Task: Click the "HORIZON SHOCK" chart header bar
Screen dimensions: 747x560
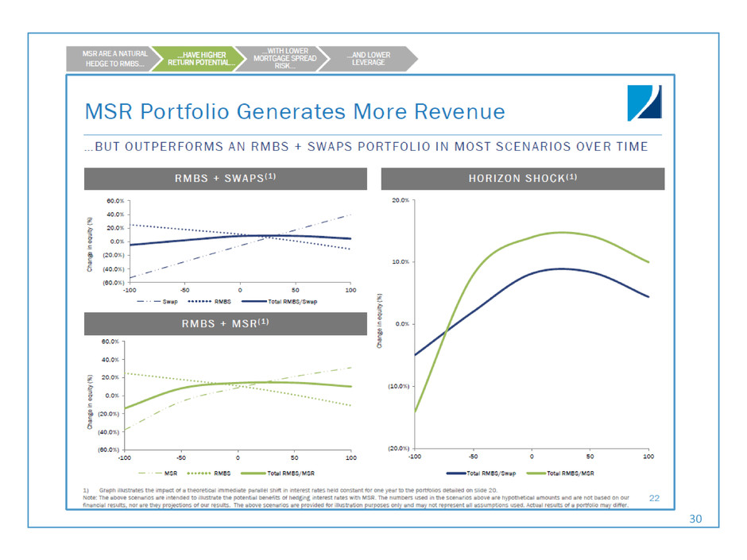Action: [523, 179]
